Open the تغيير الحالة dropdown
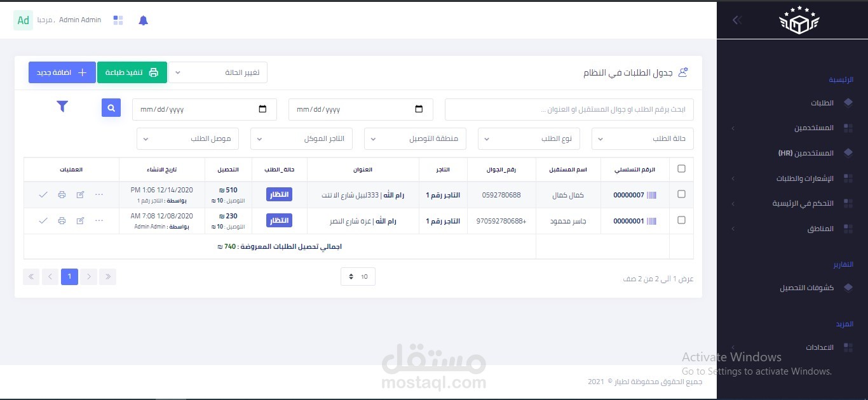 pyautogui.click(x=218, y=72)
